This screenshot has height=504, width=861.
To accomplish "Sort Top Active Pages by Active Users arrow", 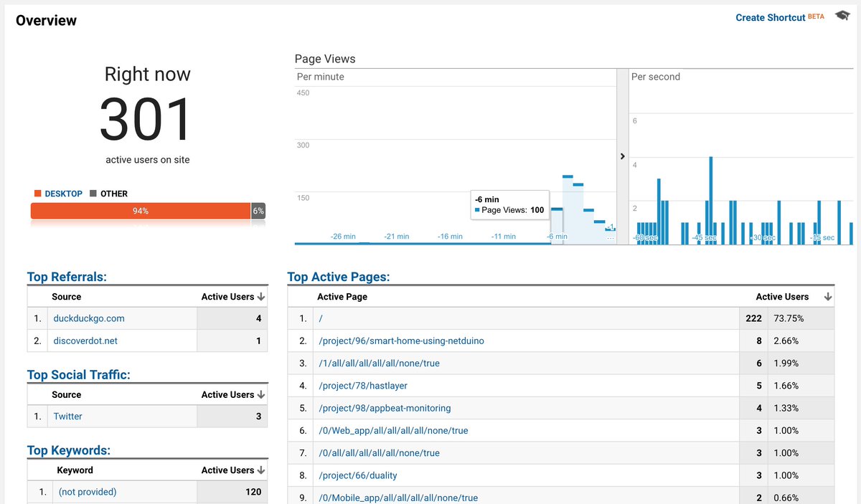I will [828, 297].
